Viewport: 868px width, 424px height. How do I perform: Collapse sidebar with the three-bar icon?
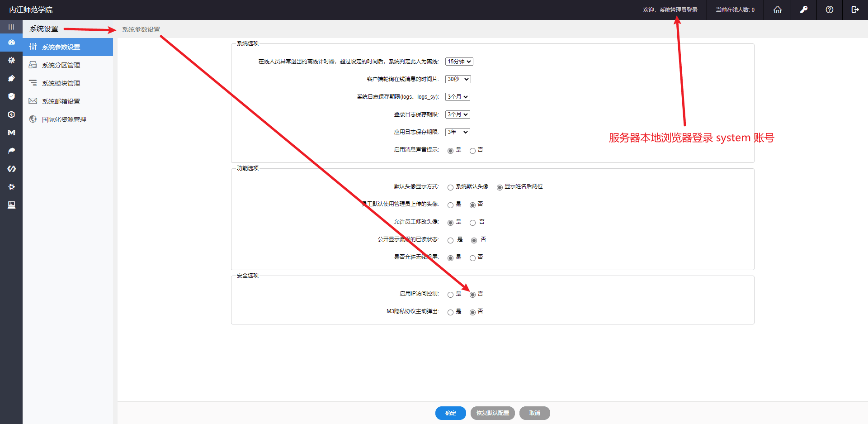[11, 27]
